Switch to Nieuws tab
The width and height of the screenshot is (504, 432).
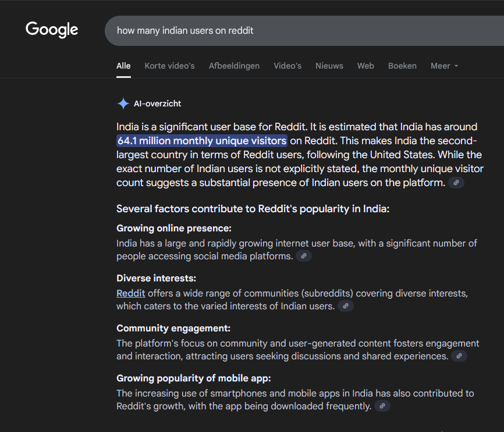click(329, 66)
